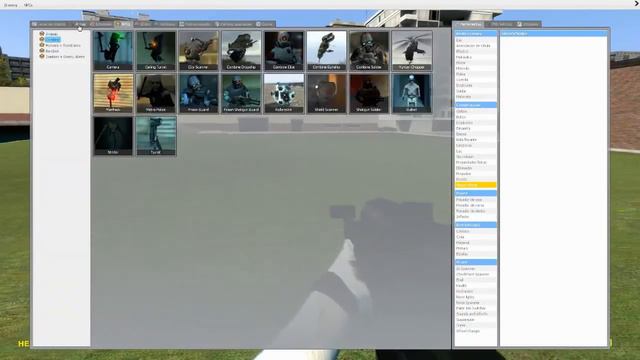Click the icon next to Zombies category

pos(42,57)
